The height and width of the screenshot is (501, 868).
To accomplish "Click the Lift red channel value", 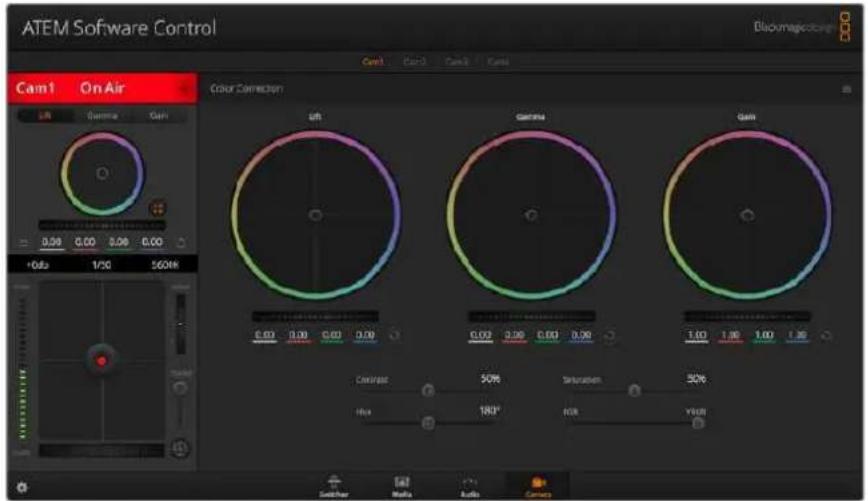I will [x=298, y=336].
